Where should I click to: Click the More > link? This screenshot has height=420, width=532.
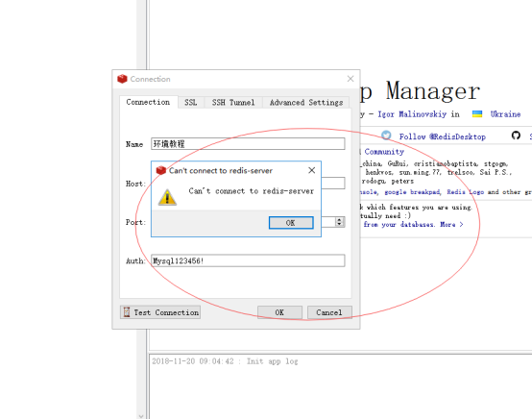point(451,225)
